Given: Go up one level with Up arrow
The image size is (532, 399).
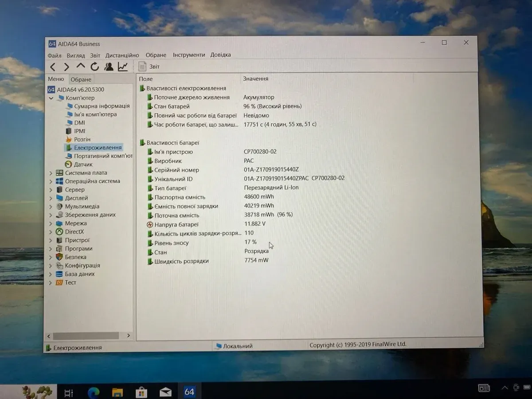Looking at the screenshot, I should pos(80,66).
